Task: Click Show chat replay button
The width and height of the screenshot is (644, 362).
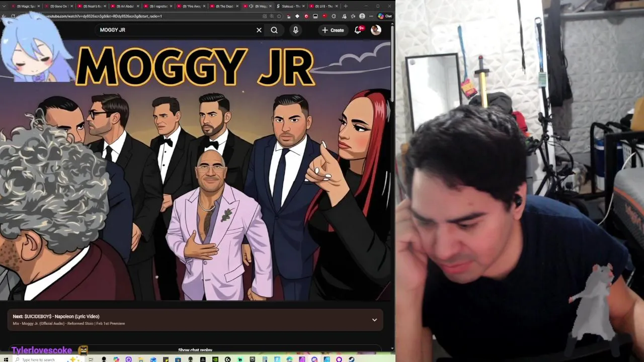Action: click(195, 350)
